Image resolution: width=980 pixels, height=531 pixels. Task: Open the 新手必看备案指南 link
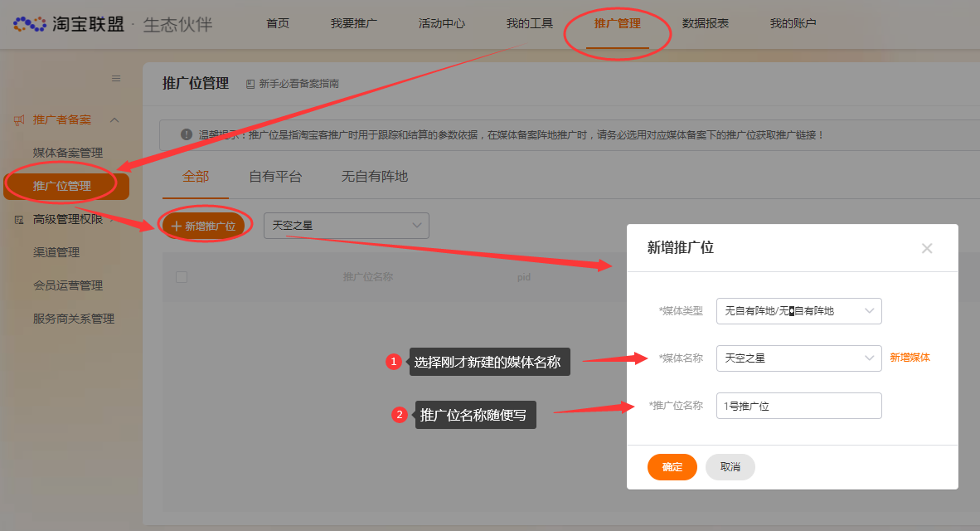[298, 84]
